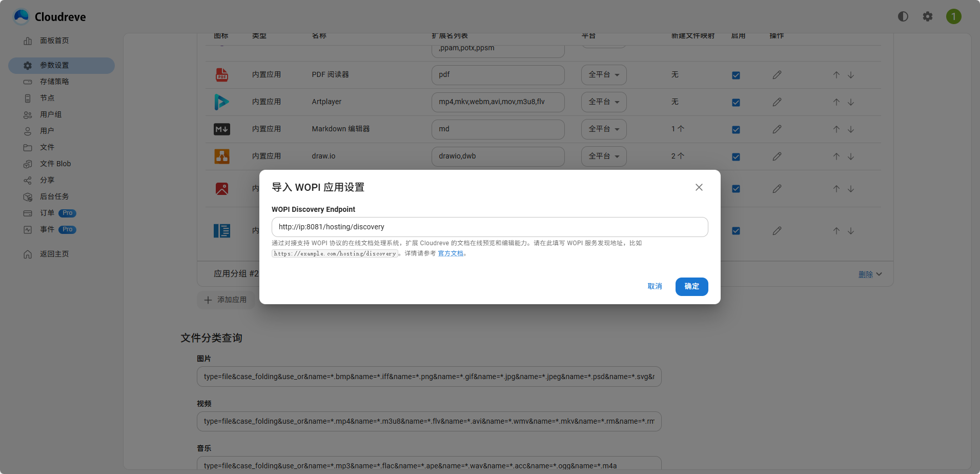Click the draw.io app icon
980x474 pixels.
[221, 156]
